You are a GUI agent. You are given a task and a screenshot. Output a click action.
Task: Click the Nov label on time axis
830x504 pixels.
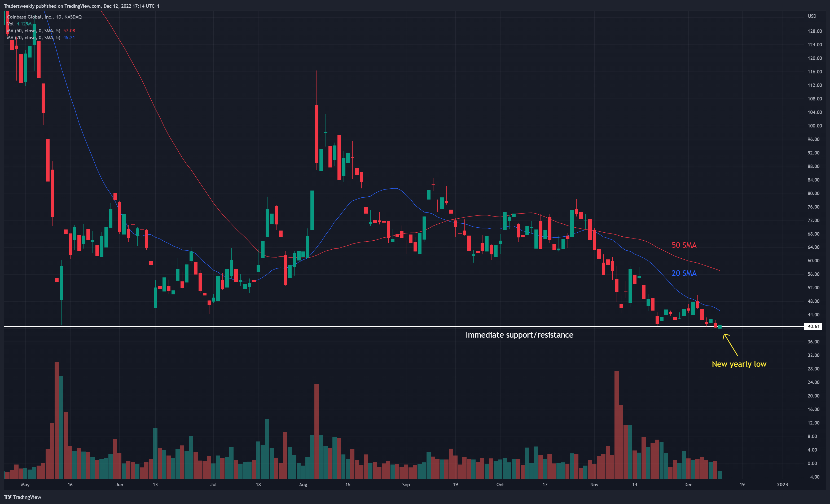point(594,485)
